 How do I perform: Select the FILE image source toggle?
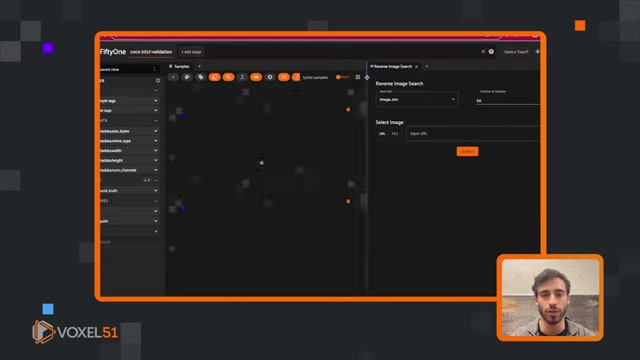pos(395,133)
